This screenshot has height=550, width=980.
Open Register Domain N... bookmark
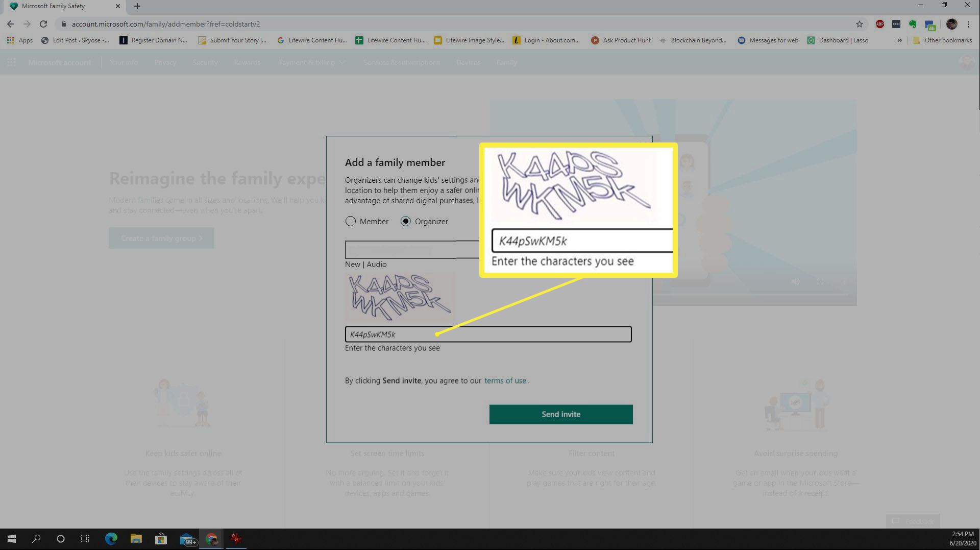point(153,40)
